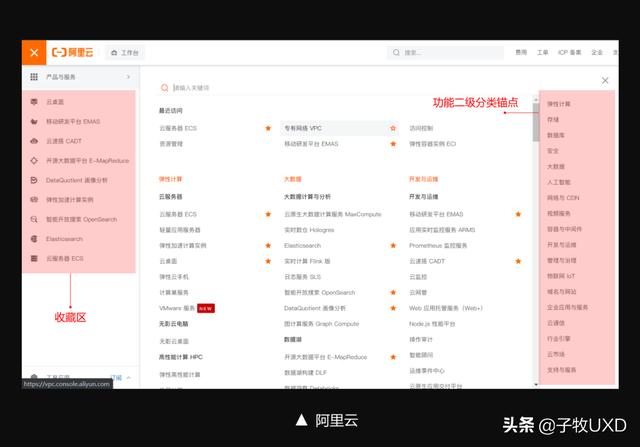Jump to 数据库 anchor in right list
Image resolution: width=640 pixels, height=447 pixels.
556,135
